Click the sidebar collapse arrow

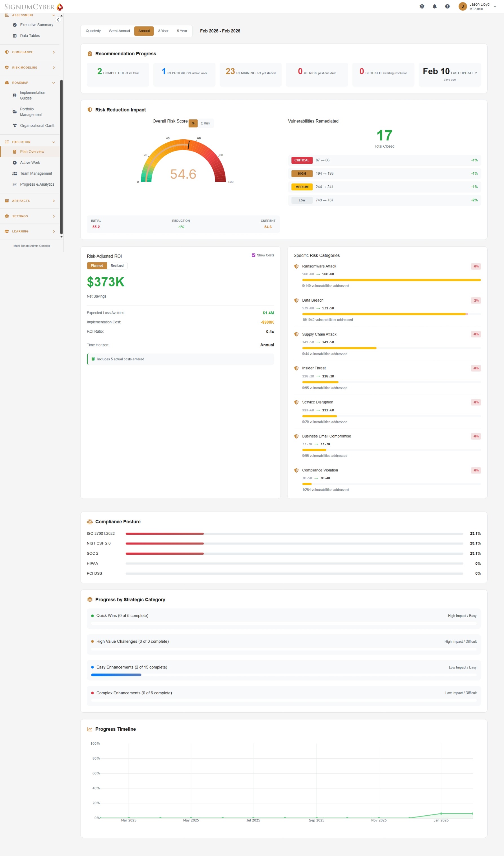click(58, 19)
